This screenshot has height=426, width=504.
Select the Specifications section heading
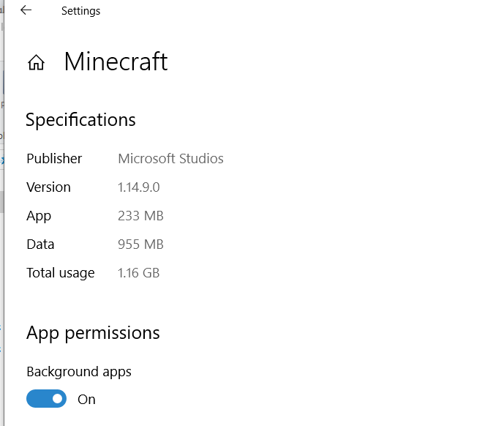pyautogui.click(x=80, y=120)
